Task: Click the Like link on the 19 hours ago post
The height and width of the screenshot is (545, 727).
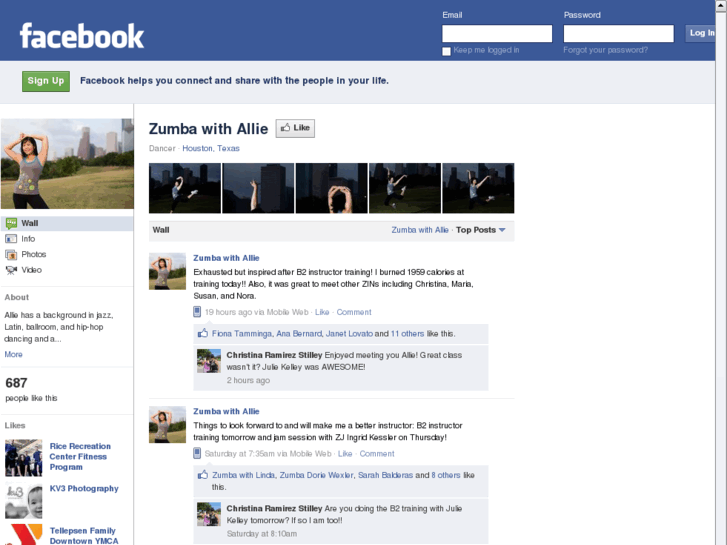Action: click(x=322, y=312)
